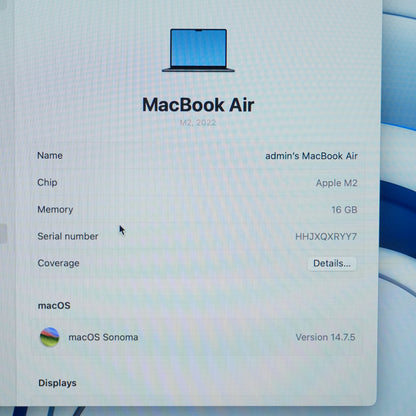Select the Name row label

(50, 155)
